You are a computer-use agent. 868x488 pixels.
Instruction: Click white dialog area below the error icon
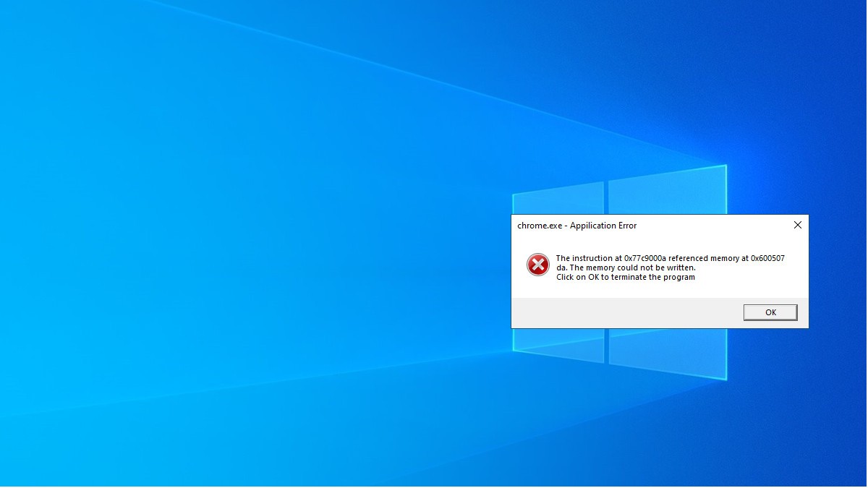(x=537, y=288)
